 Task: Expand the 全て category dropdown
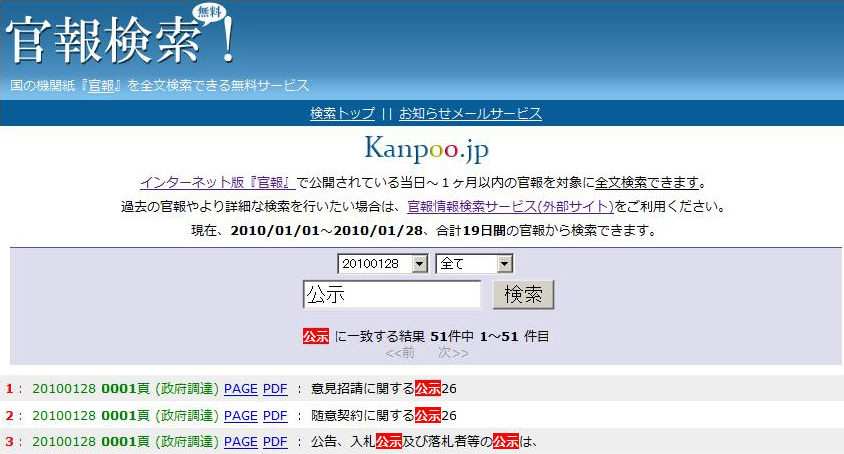point(474,263)
